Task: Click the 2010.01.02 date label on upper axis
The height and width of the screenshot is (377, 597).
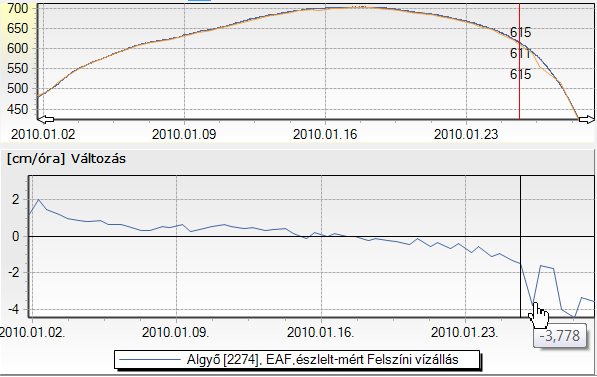Action: [43, 134]
